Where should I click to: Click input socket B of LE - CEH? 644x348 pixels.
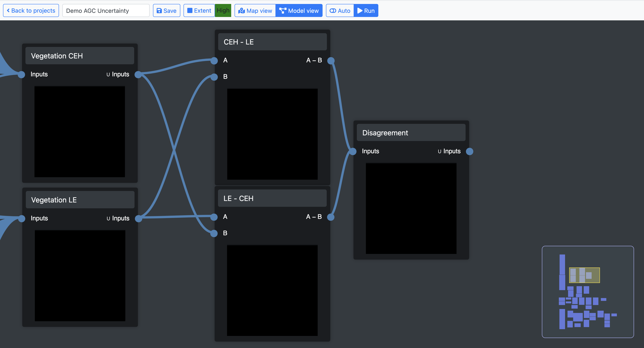point(214,233)
